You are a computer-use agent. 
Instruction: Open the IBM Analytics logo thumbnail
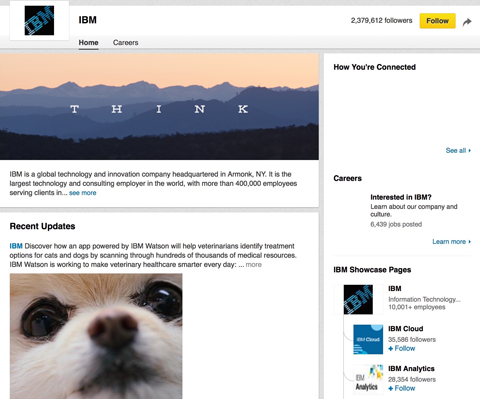[x=368, y=379]
